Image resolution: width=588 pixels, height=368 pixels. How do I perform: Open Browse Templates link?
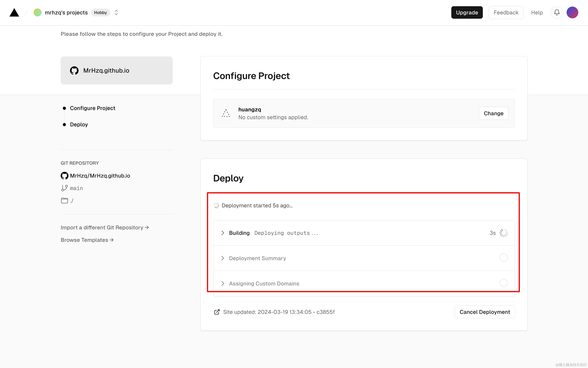click(x=87, y=240)
